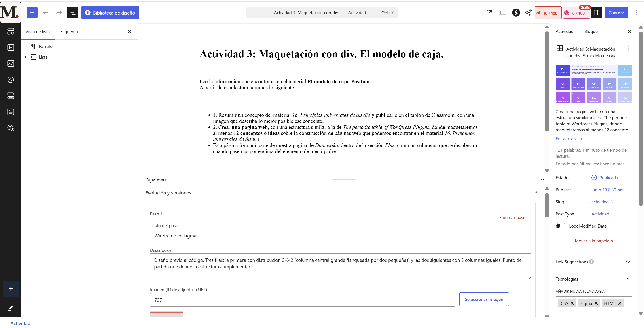Collapse the Cajas meta section

[x=542, y=179]
